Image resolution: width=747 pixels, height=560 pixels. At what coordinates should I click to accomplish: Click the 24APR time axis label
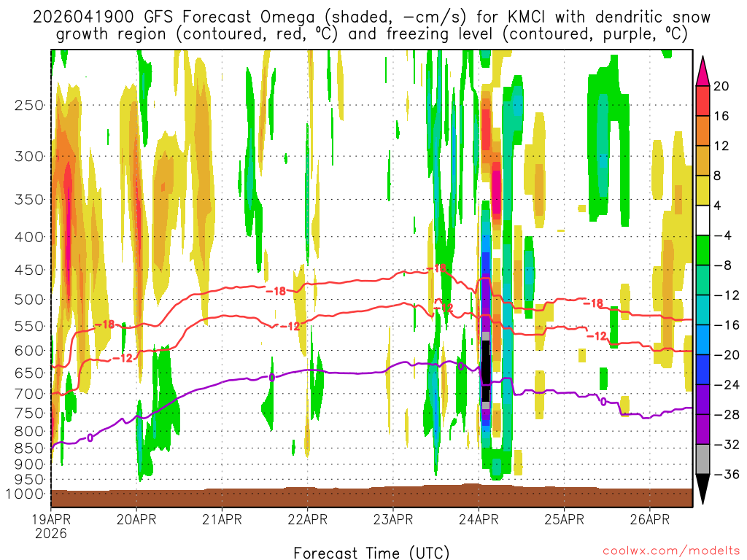coord(478,520)
